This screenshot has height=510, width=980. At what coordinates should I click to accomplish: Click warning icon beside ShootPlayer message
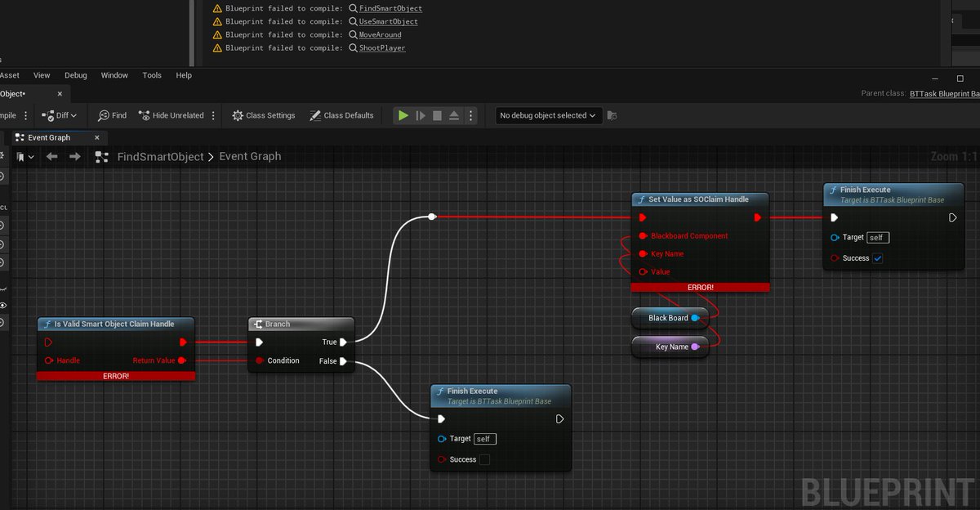point(217,47)
